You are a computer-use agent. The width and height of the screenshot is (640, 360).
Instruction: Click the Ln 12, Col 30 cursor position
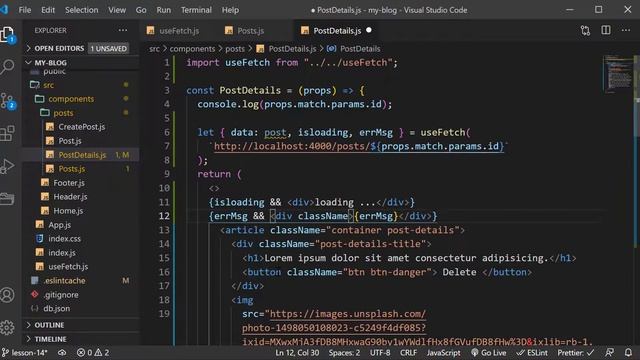coord(297,353)
